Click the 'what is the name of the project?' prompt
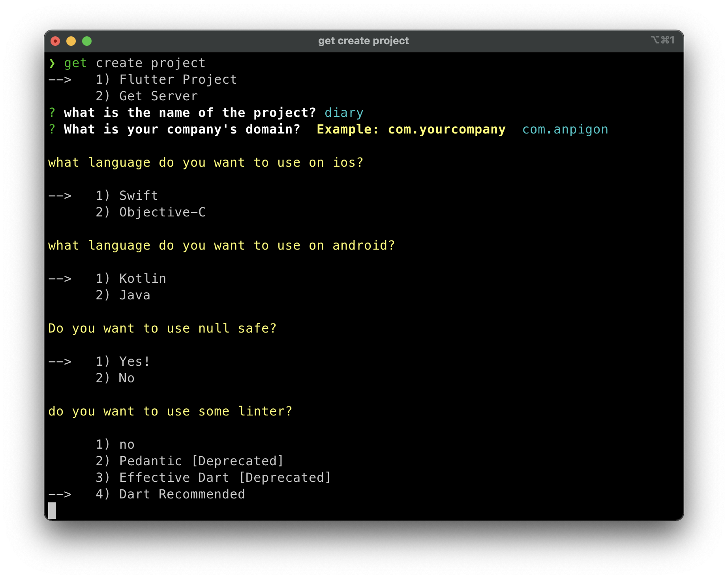 (x=190, y=113)
